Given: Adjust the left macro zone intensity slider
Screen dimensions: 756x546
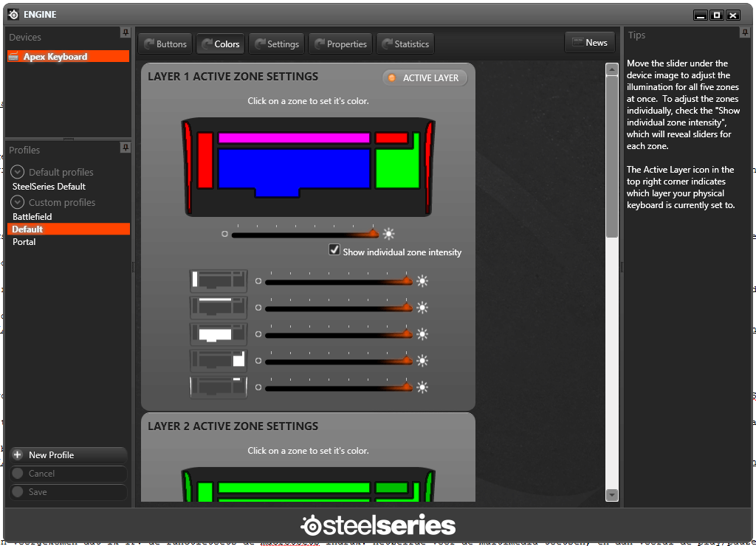Looking at the screenshot, I should [x=338, y=281].
